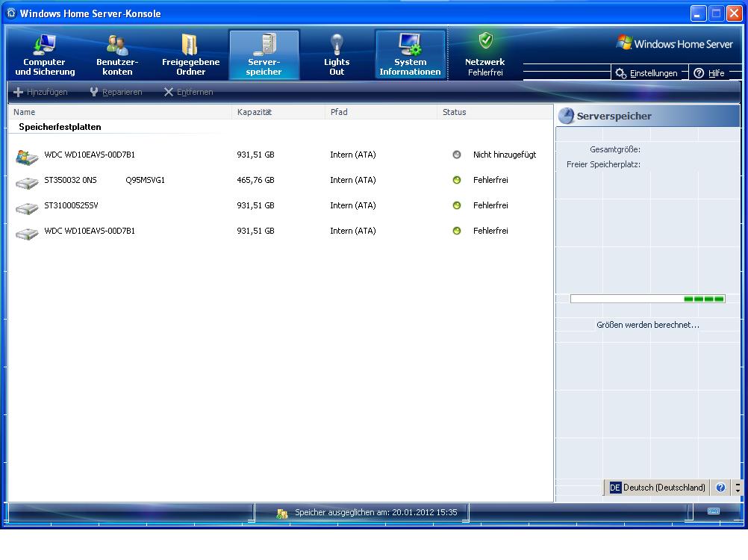Minimize the Windows Home Server-Konsole window
This screenshot has height=560, width=748.
click(x=699, y=13)
